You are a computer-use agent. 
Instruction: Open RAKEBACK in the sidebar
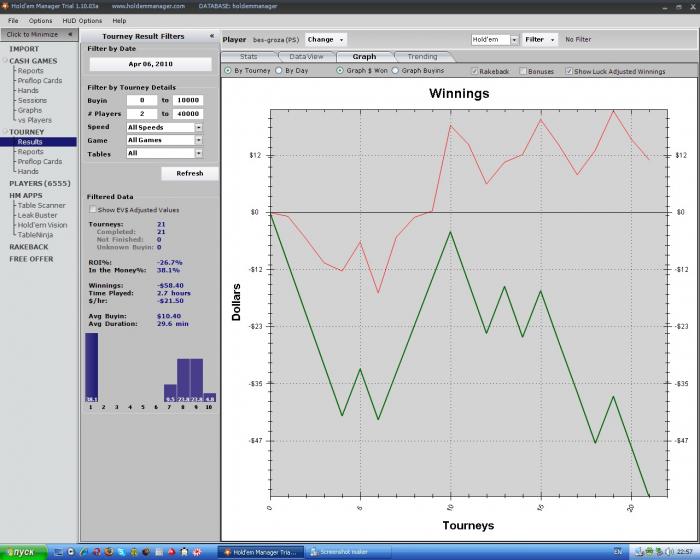(29, 247)
